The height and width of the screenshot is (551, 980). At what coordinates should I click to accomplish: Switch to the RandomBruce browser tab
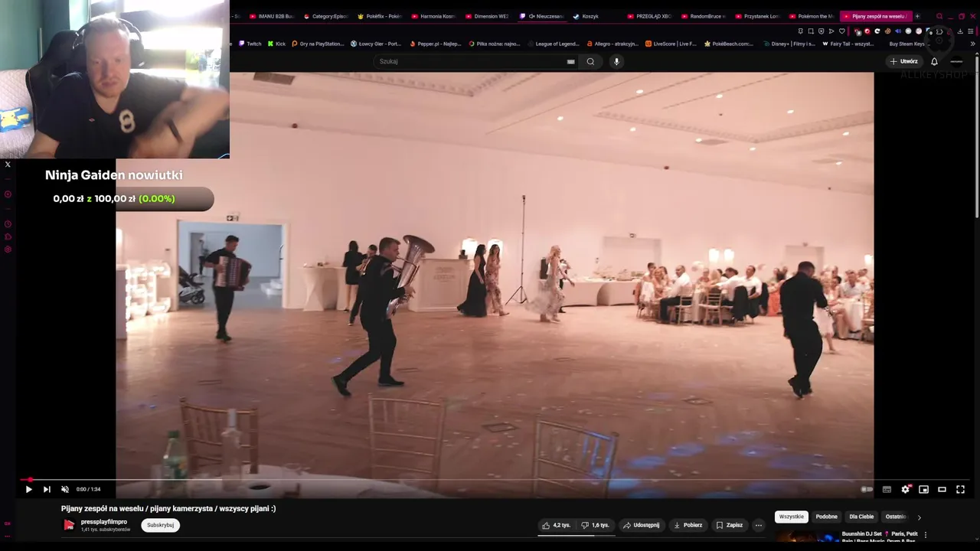703,16
